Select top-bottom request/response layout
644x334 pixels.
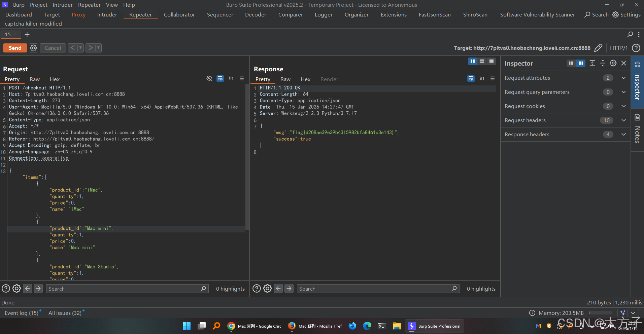(482, 61)
